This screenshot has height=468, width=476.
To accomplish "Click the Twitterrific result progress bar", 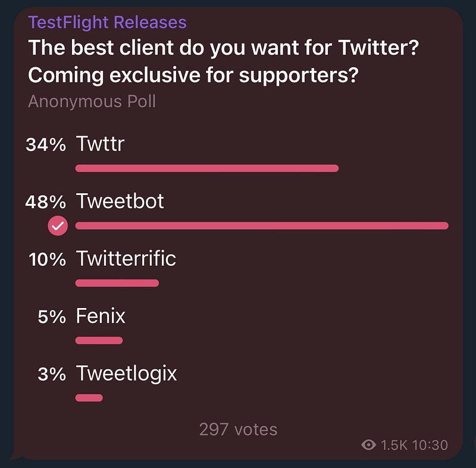I will [117, 283].
